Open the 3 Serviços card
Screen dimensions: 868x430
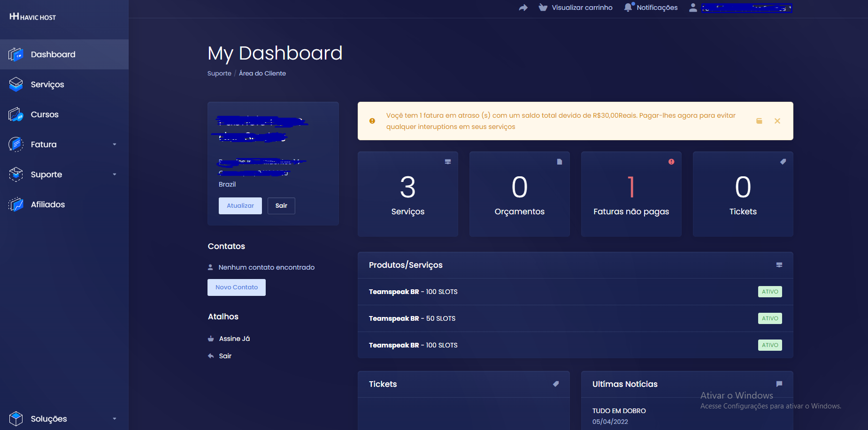[408, 194]
